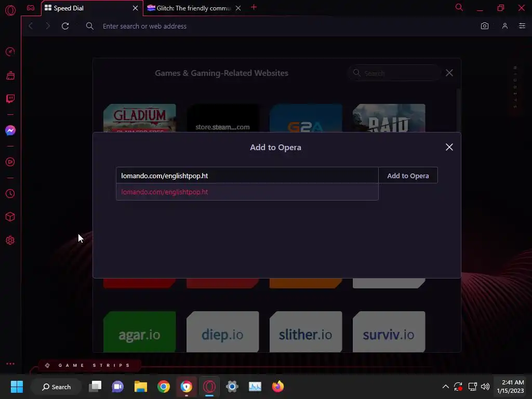Open History clock icon in sidebar

[x=10, y=193]
